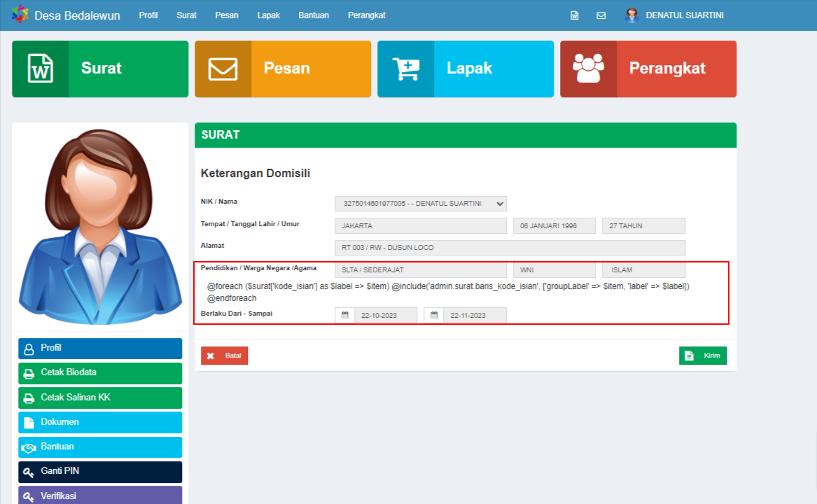
Task: Cancel the form with the Batal button
Action: (224, 355)
